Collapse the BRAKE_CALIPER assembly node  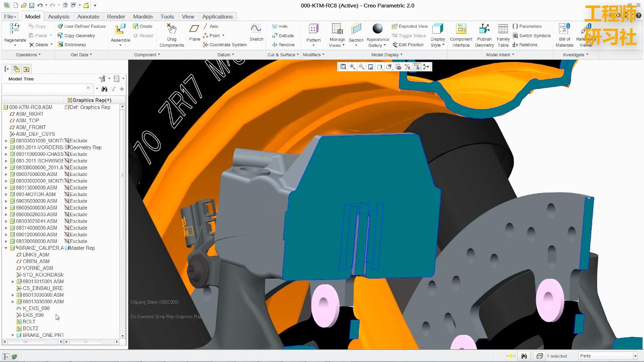(x=5, y=248)
